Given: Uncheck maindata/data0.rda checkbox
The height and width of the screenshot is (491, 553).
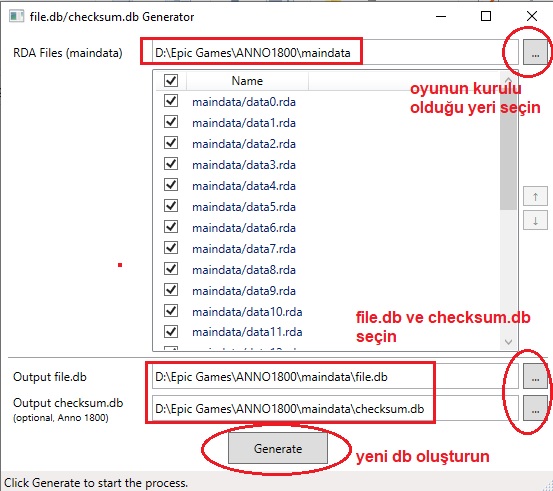Looking at the screenshot, I should (171, 101).
